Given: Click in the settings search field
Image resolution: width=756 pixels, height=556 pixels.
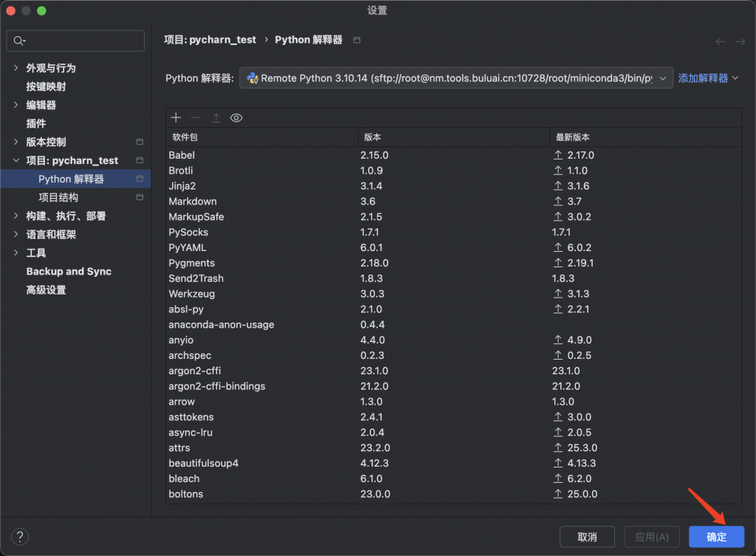Looking at the screenshot, I should 75,41.
